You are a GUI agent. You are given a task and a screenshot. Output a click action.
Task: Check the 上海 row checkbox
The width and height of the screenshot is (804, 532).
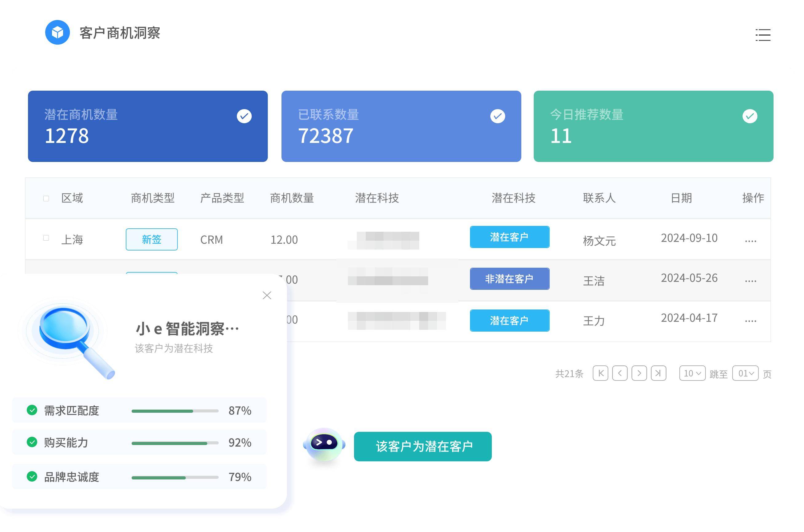(x=46, y=238)
